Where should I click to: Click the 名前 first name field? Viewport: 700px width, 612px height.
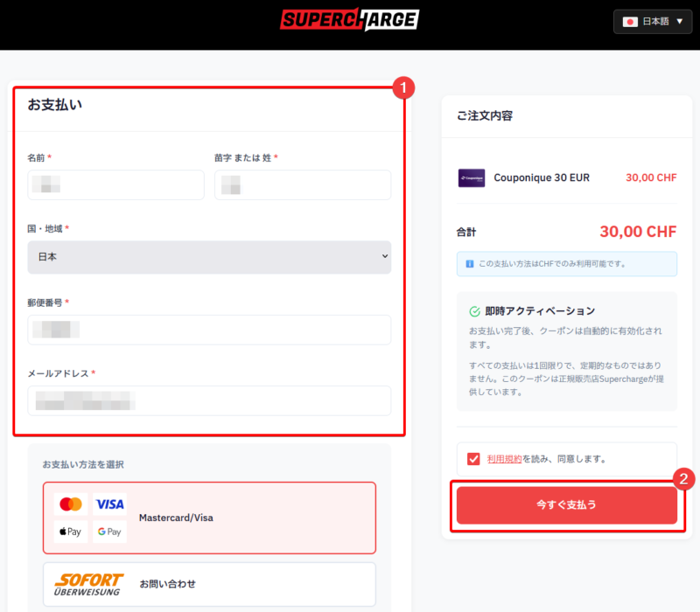pos(116,185)
